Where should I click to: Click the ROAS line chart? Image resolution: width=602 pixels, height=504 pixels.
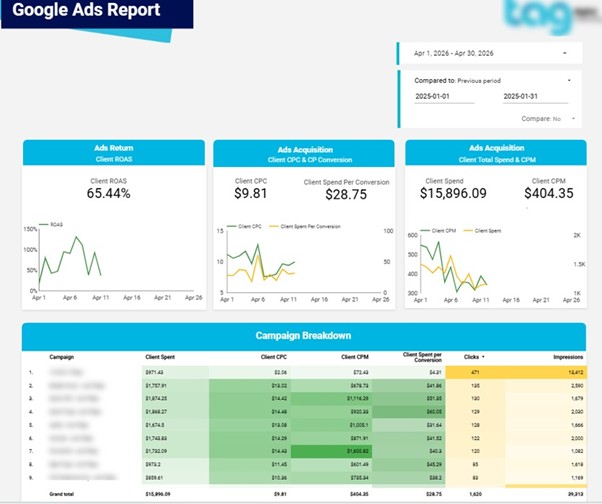[x=114, y=263]
